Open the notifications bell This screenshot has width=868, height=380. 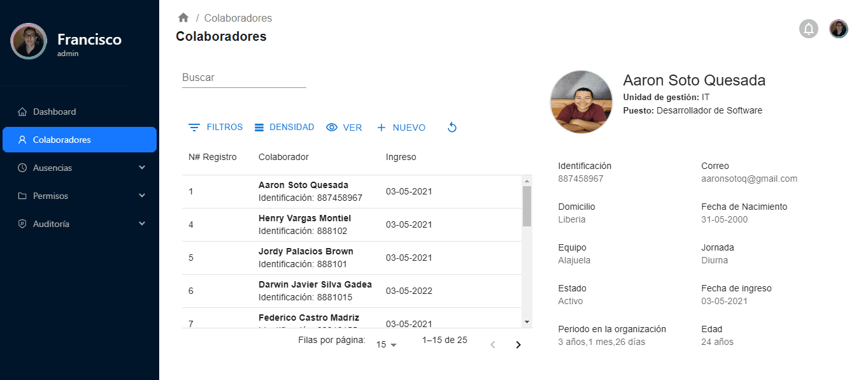coord(808,29)
